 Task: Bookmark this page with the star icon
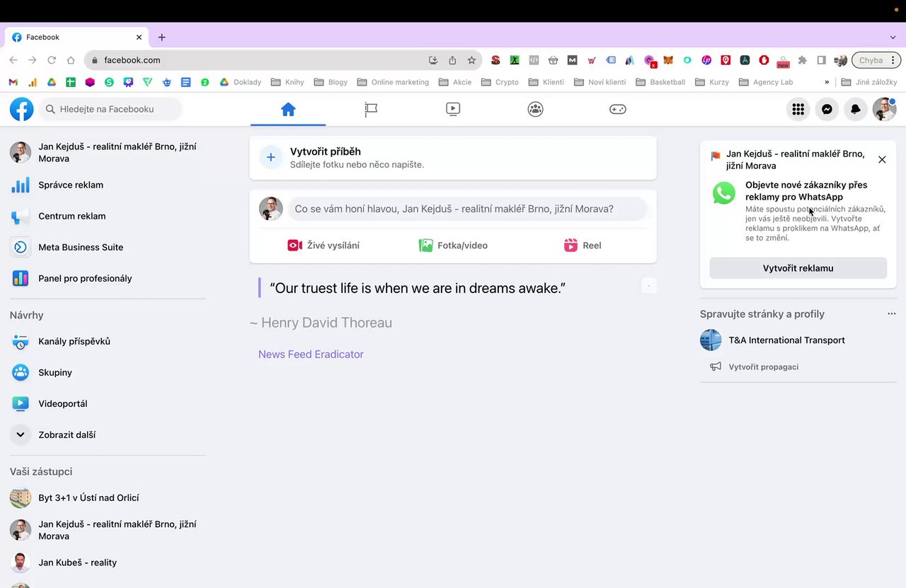coord(471,60)
